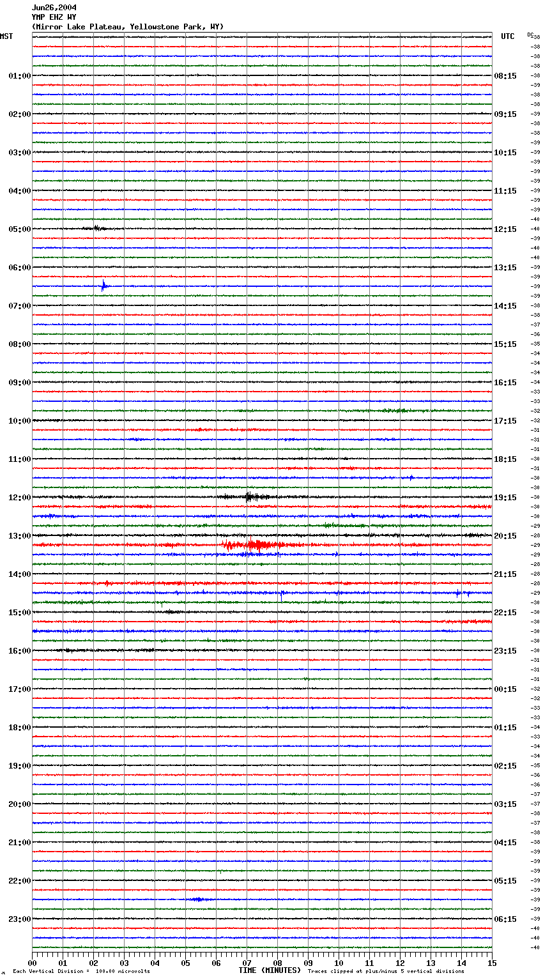Click the 19:15 UTC time label
Viewport: 543px width, 980px height.
(505, 498)
